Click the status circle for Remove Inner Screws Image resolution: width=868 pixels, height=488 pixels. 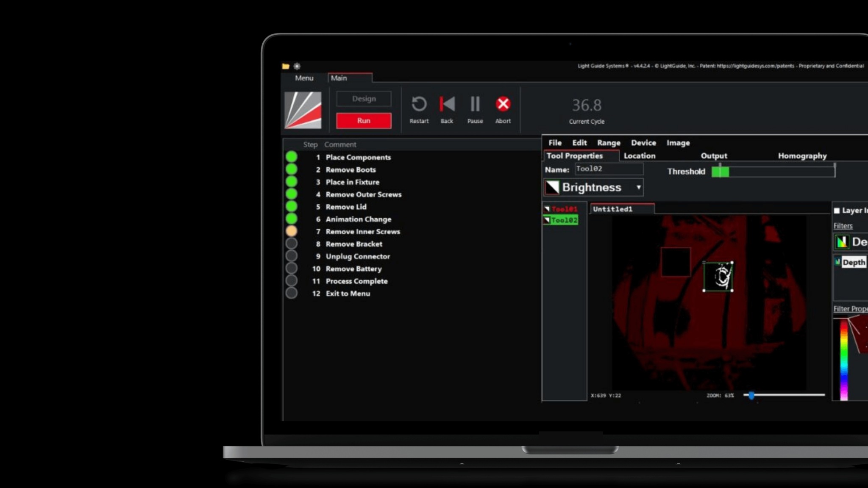click(292, 231)
